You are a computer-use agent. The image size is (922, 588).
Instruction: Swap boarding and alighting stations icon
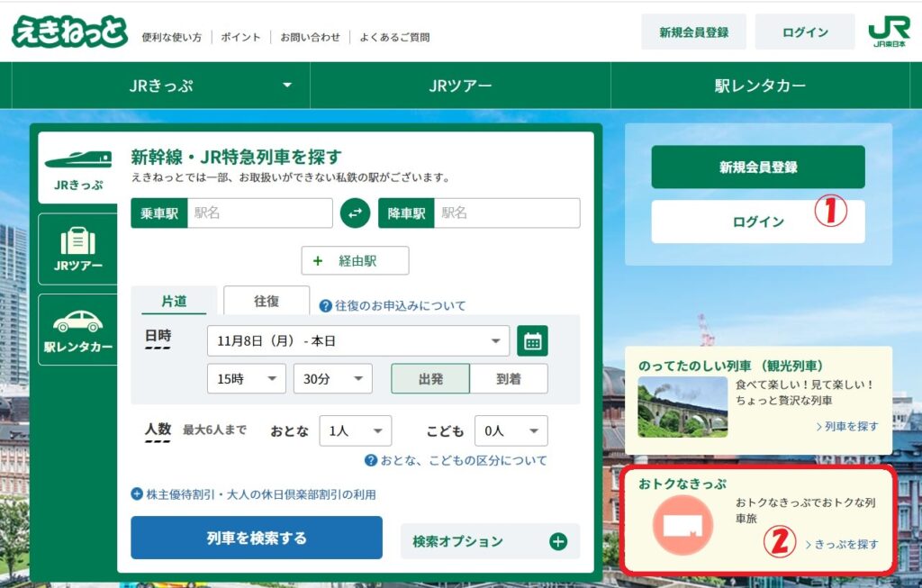pyautogui.click(x=355, y=213)
